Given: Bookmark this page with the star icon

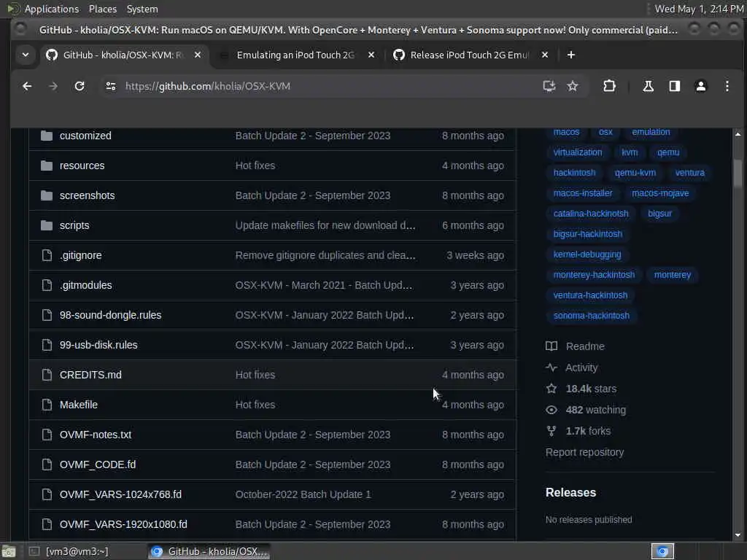Looking at the screenshot, I should (x=572, y=86).
